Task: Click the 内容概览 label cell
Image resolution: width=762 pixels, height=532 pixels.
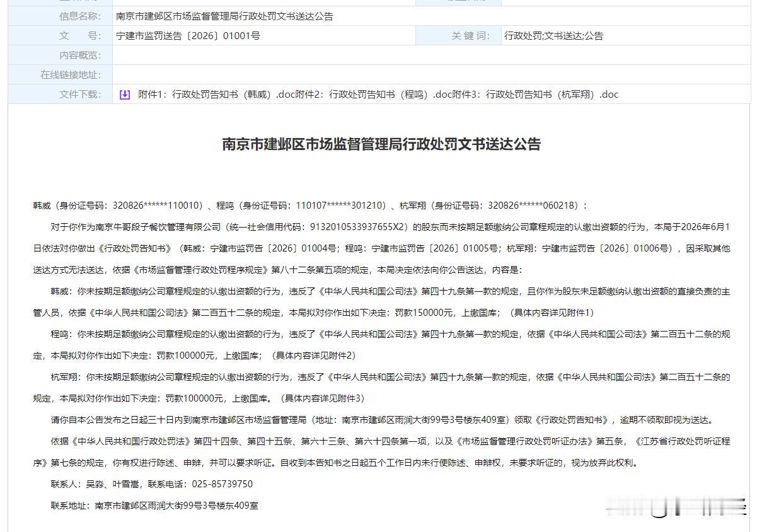Action: click(x=60, y=55)
